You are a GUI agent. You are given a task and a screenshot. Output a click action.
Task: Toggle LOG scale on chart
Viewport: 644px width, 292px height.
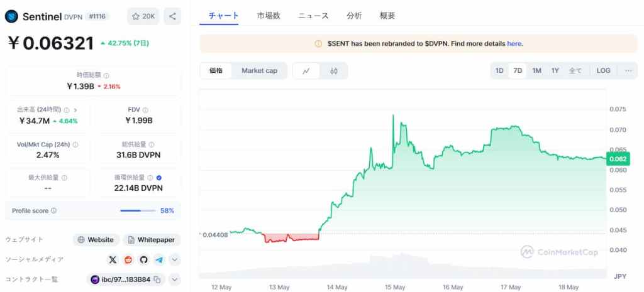coord(603,70)
